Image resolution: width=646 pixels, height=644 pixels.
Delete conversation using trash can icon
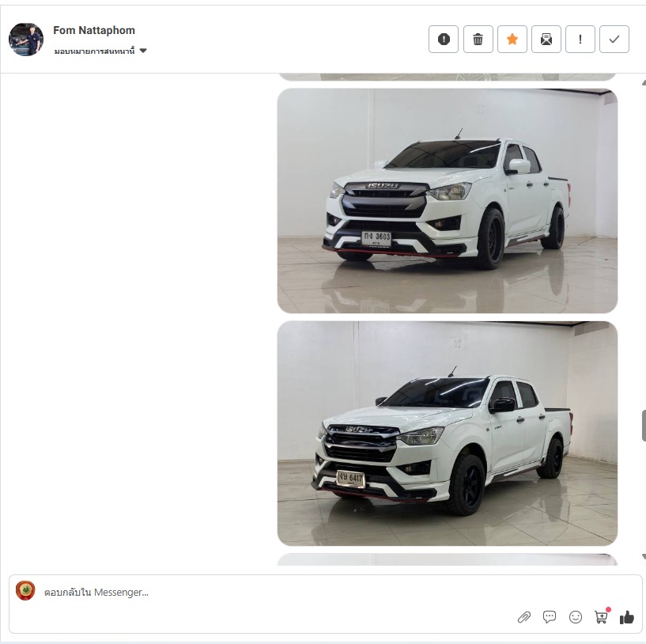[478, 40]
